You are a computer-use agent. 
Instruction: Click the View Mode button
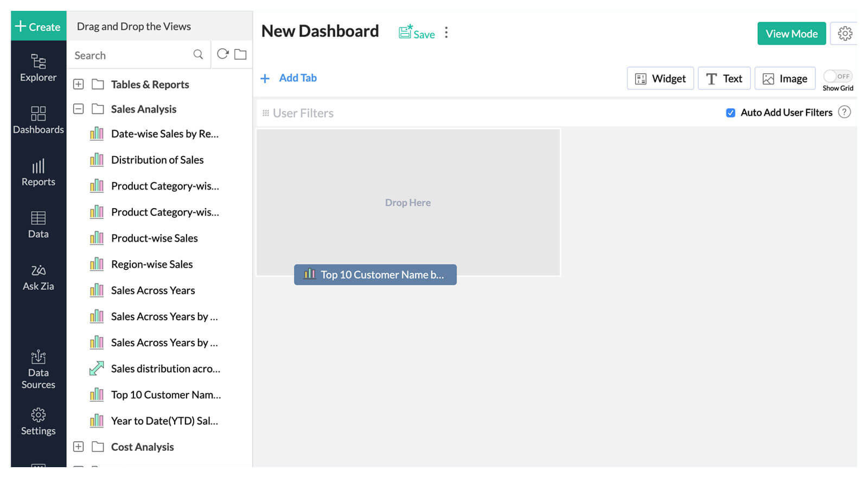click(791, 34)
